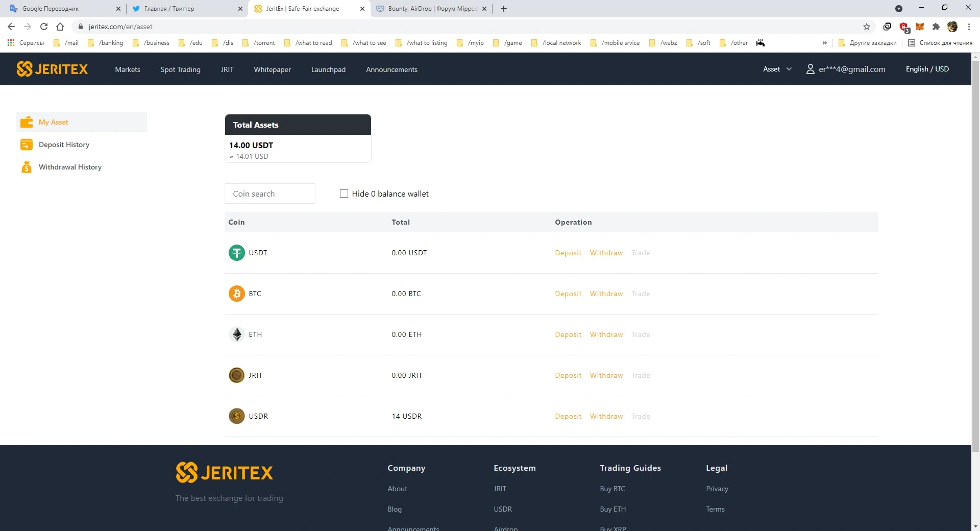Open the My Asset wallet icon
The width and height of the screenshot is (980, 531).
pos(27,122)
